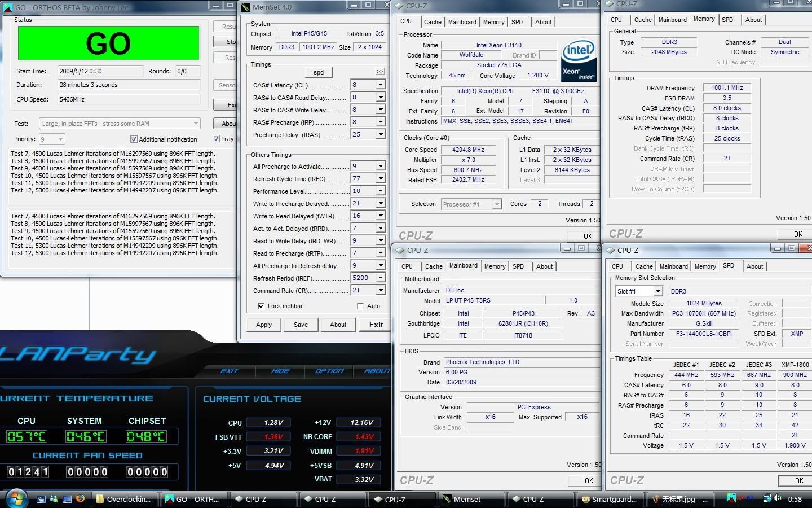
Task: Launch Firefox from the quick launch bar
Action: tap(80, 499)
